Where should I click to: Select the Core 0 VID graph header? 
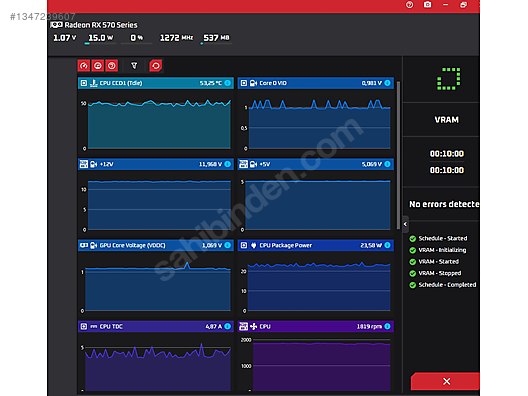[x=316, y=83]
